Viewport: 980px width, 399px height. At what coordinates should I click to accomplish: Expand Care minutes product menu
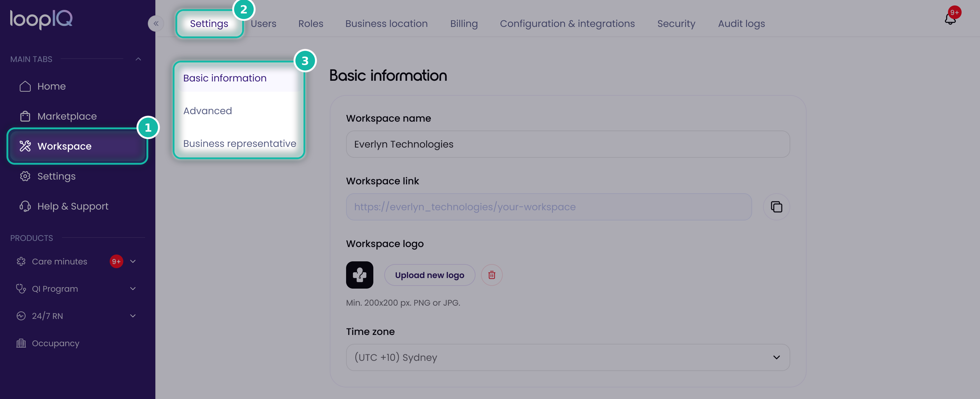[x=133, y=262]
